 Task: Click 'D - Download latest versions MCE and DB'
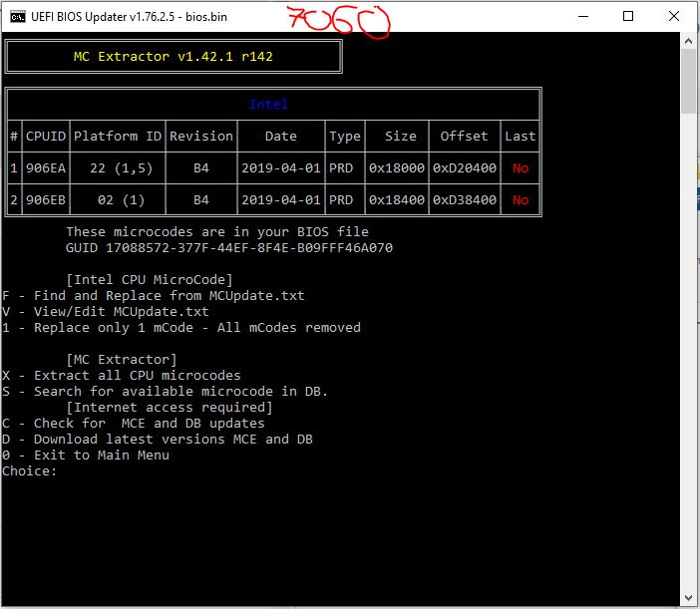point(158,439)
